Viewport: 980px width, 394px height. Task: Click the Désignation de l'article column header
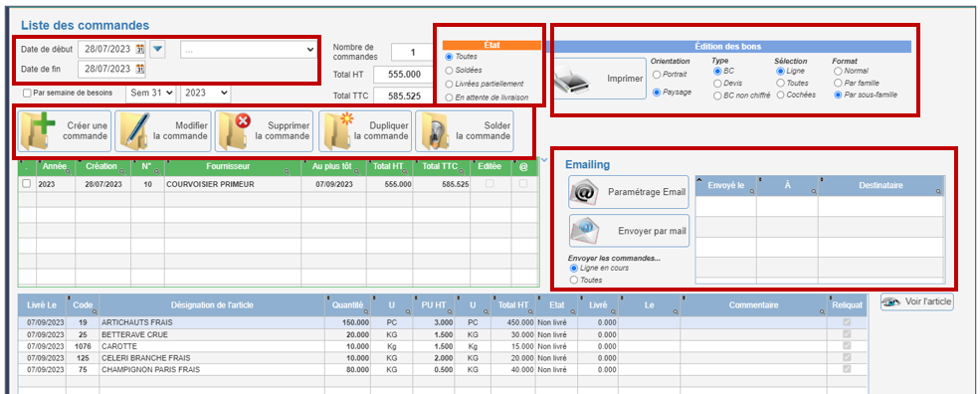[212, 305]
